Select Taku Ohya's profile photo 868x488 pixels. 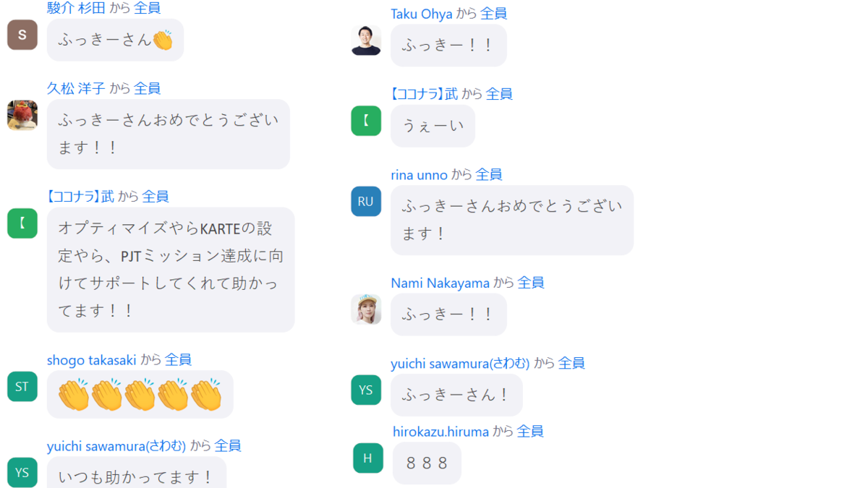[x=366, y=40]
